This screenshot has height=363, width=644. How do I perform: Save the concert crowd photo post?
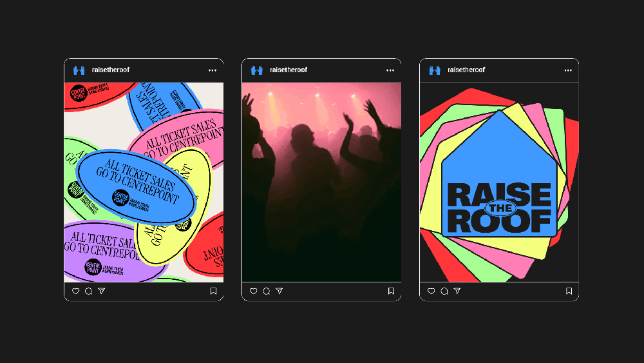point(391,291)
